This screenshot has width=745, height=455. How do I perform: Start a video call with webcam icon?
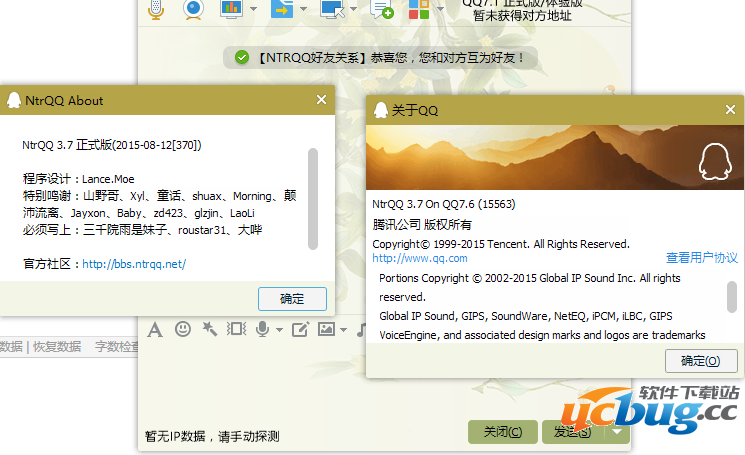pos(194,9)
